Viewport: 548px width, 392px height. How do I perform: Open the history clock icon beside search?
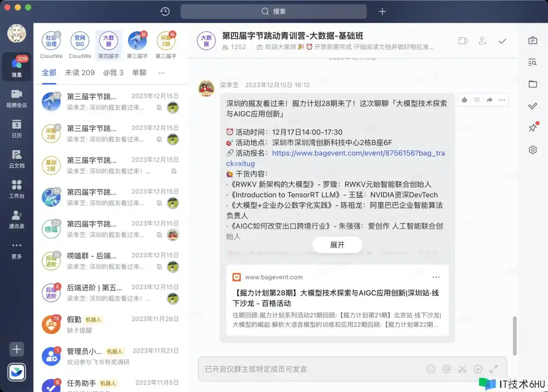pyautogui.click(x=165, y=12)
